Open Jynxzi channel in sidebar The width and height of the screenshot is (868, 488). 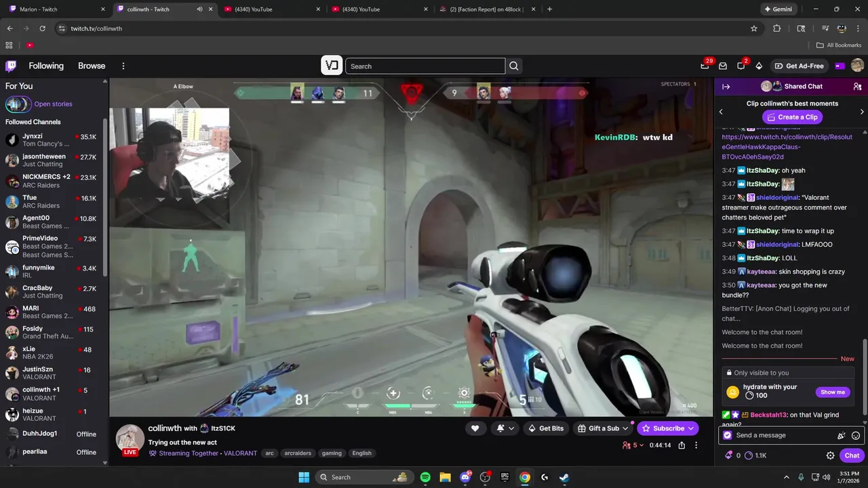pyautogui.click(x=53, y=140)
